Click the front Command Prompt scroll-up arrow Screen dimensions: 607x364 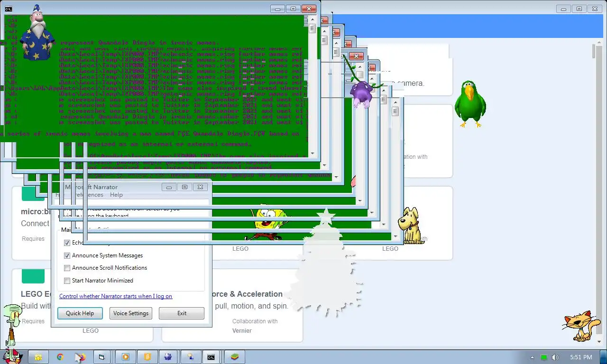[x=313, y=19]
